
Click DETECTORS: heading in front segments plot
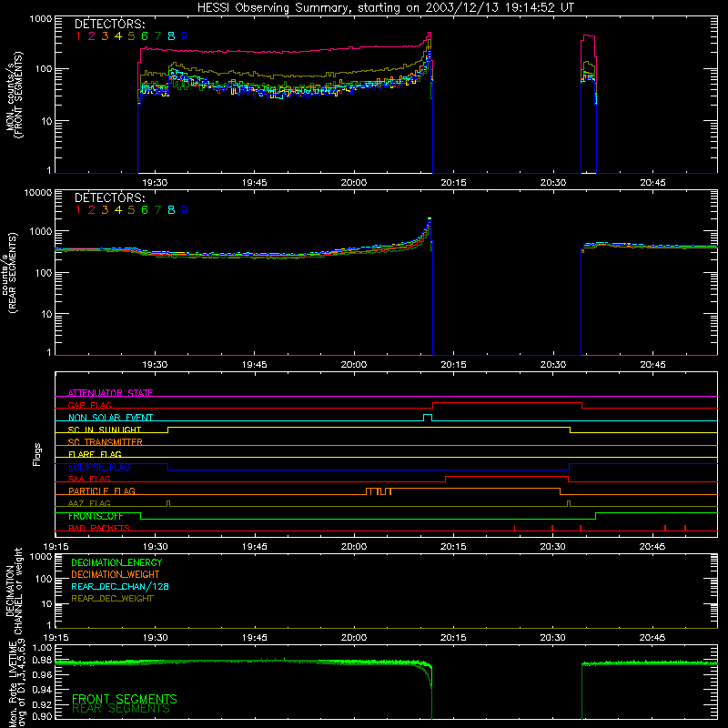(x=109, y=24)
